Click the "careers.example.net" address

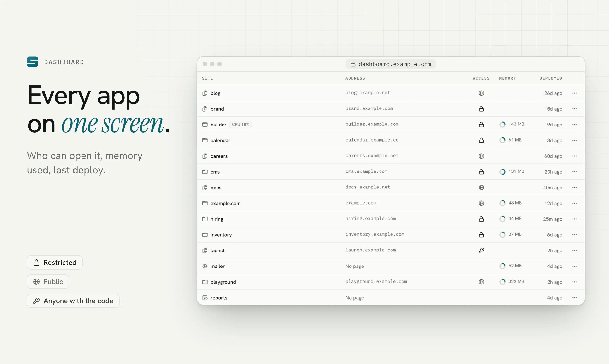pos(372,155)
